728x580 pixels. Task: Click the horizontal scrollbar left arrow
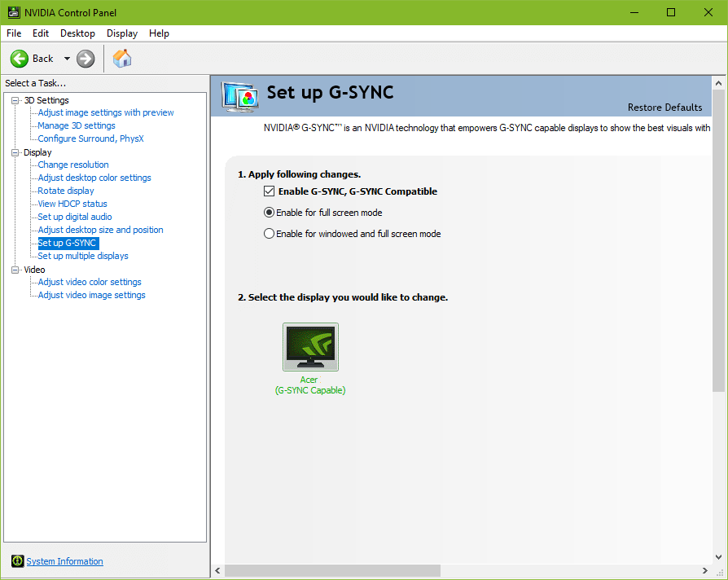click(217, 570)
